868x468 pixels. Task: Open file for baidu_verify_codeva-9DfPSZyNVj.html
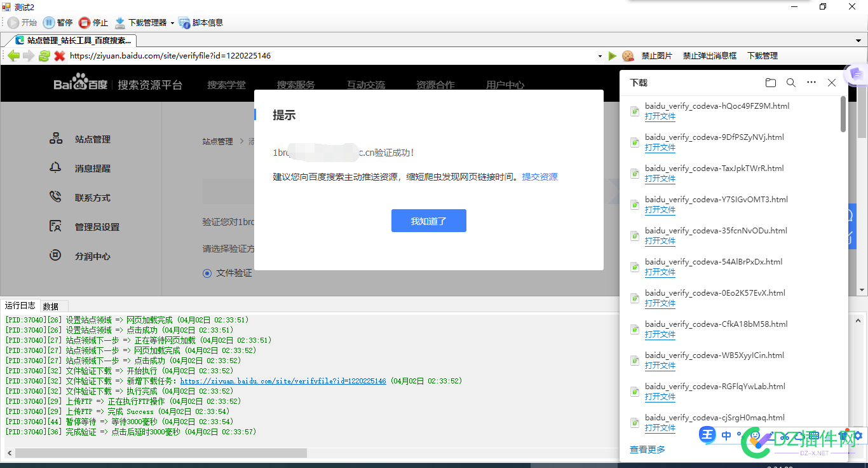click(660, 148)
